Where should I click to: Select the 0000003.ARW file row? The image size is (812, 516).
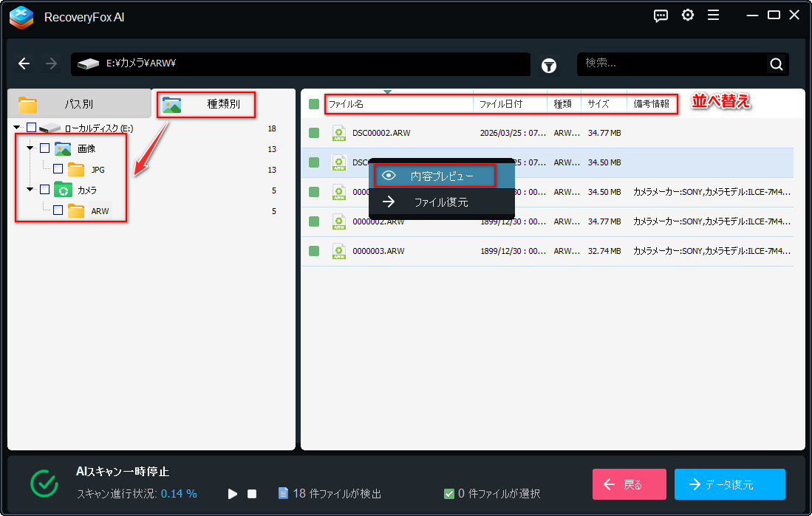click(x=547, y=251)
